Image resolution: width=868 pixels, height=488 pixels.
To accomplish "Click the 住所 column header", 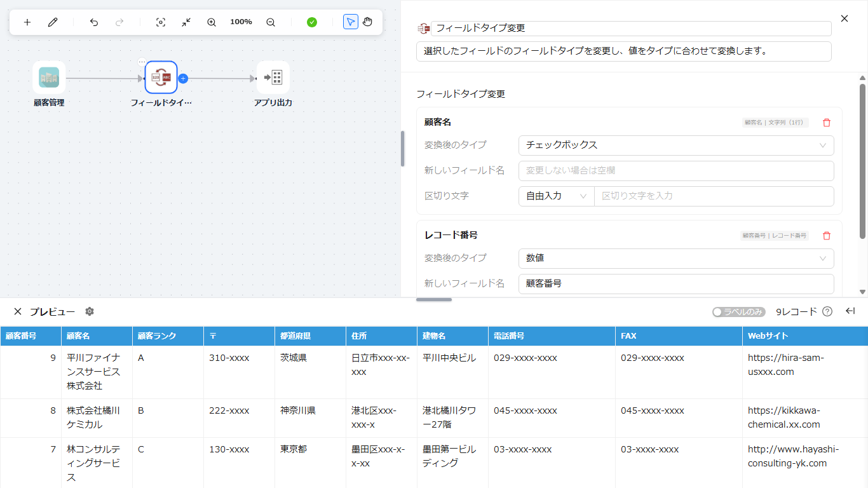I will coord(382,336).
